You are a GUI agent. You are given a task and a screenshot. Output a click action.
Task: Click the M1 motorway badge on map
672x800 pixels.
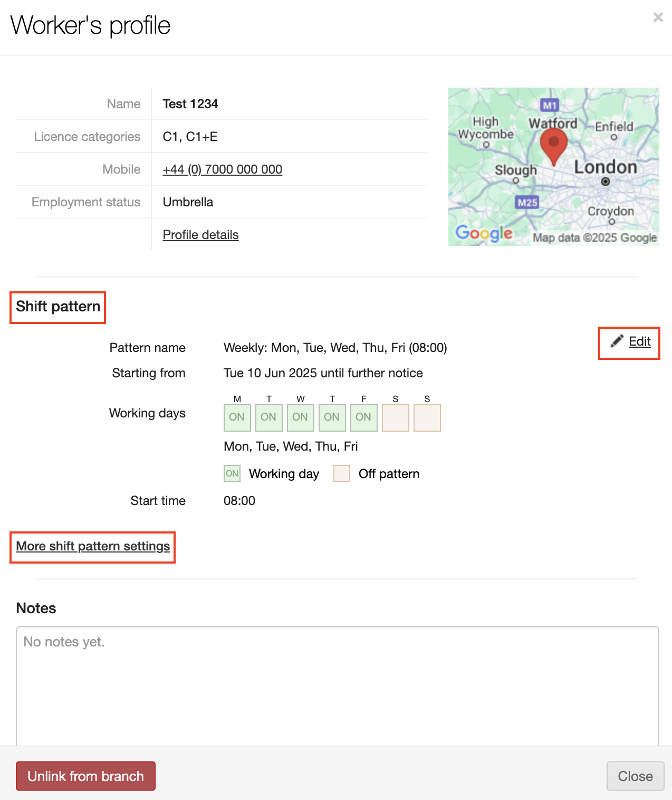[550, 105]
